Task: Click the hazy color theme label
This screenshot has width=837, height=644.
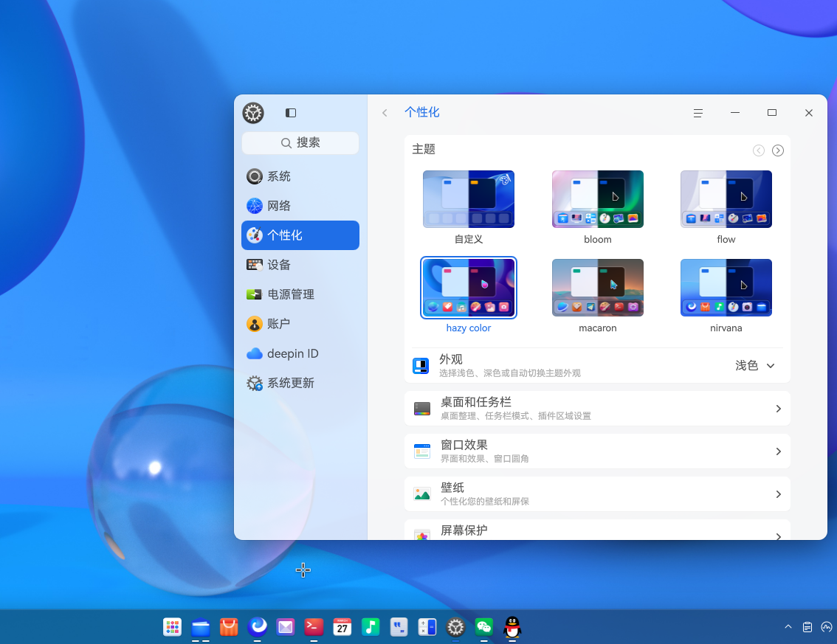Action: click(x=468, y=328)
